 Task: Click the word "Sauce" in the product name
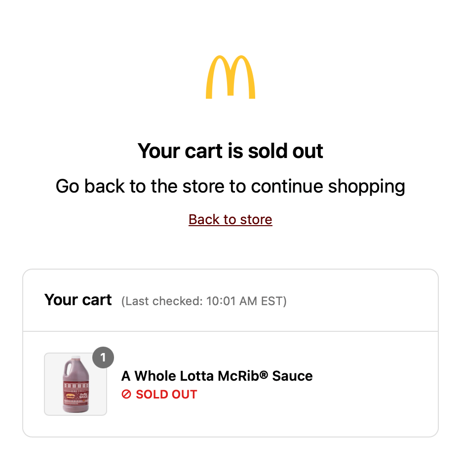click(292, 376)
